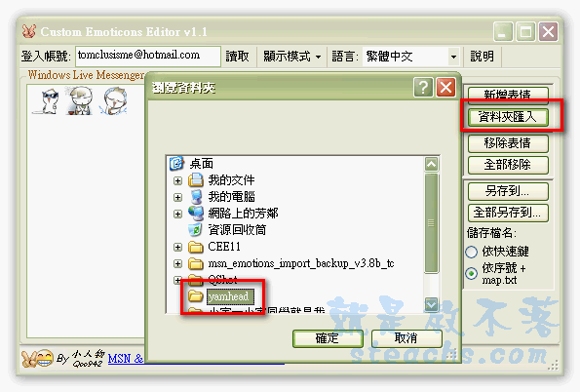580x392 pixels.
Task: Open the 說明 help menu
Action: tap(482, 57)
